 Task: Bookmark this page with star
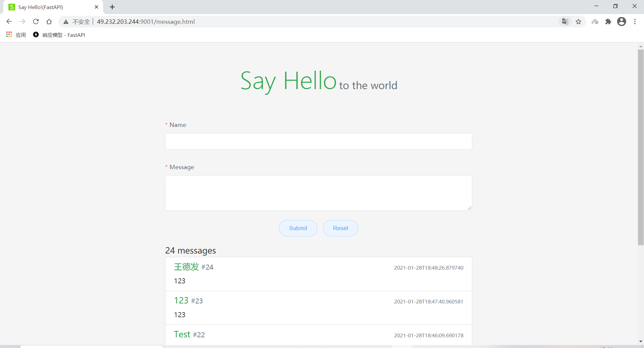click(x=579, y=21)
